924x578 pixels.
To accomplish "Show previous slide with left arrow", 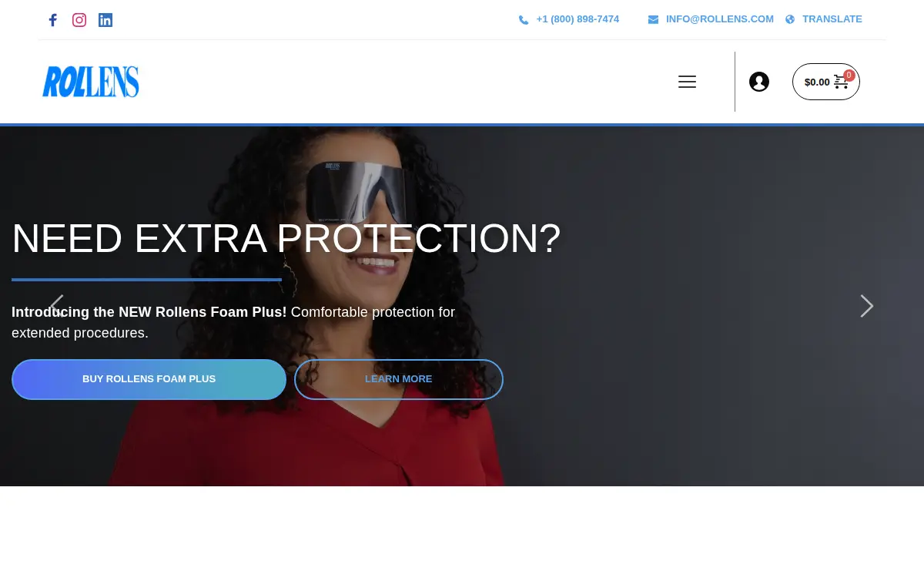I will [x=56, y=306].
